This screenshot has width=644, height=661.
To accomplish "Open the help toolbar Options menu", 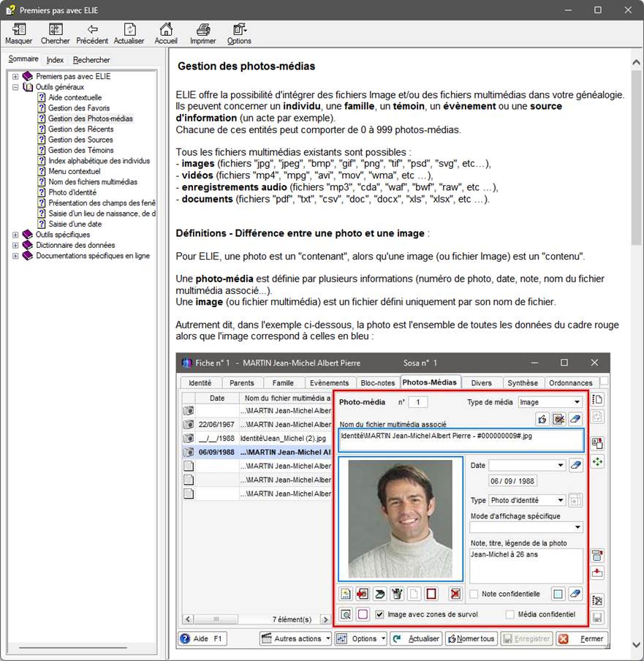I will [239, 34].
